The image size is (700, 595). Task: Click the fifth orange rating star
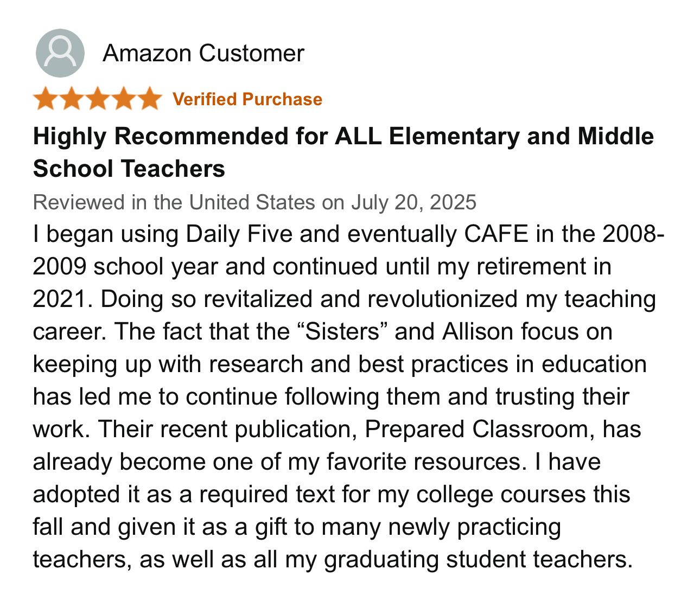(x=149, y=99)
